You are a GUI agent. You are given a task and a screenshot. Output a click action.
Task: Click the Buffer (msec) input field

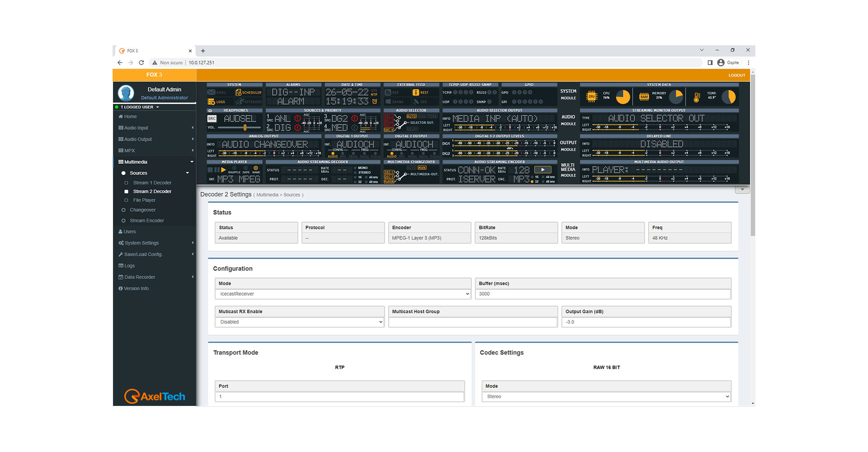coord(603,294)
